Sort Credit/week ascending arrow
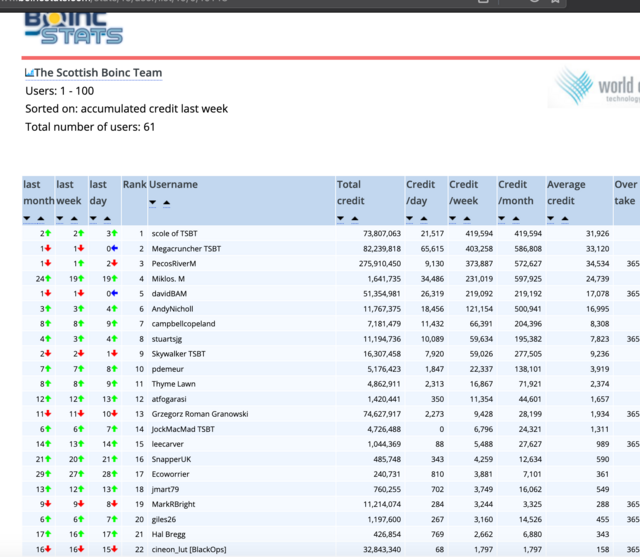The width and height of the screenshot is (640, 557). [467, 219]
